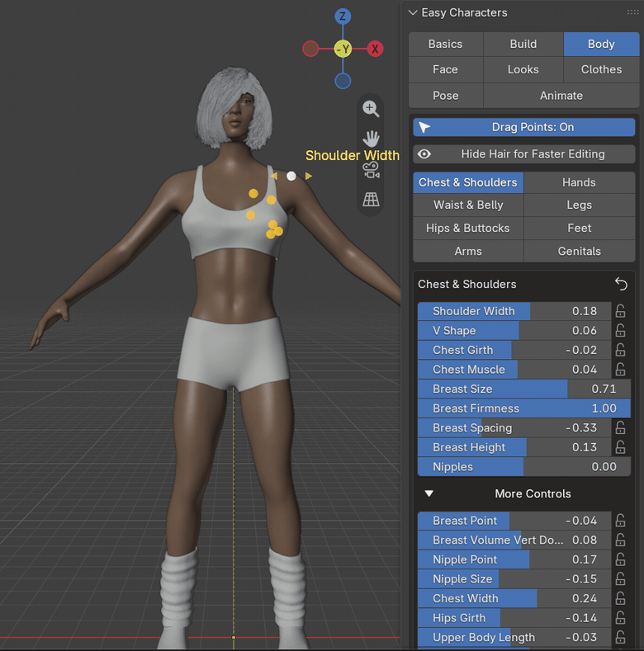Click the Nipples slider
Image resolution: width=644 pixels, height=651 pixels.
tap(524, 467)
